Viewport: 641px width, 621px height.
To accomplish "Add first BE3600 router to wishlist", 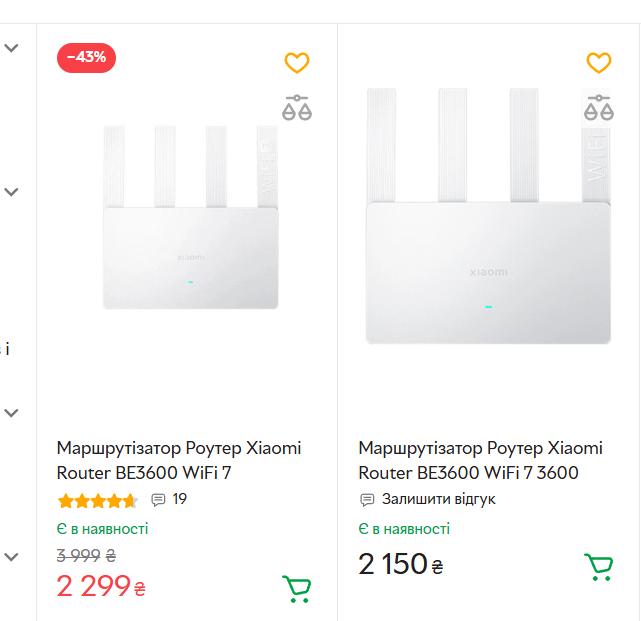I will point(297,63).
